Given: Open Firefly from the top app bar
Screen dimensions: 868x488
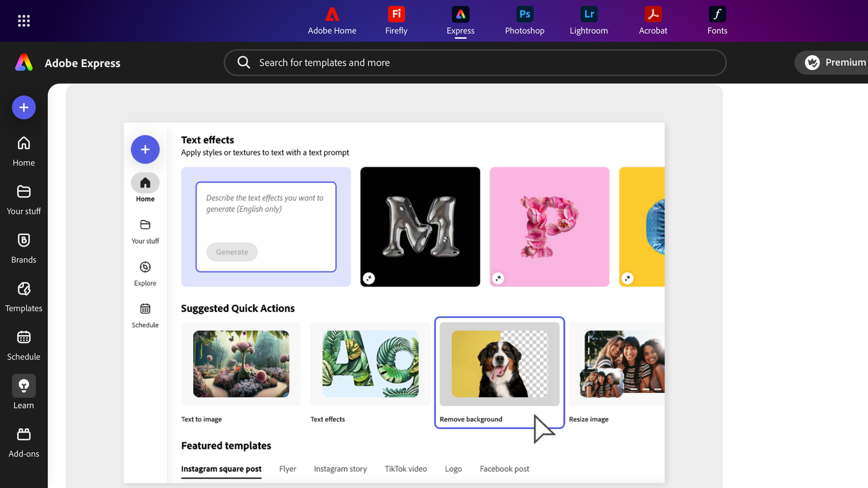Looking at the screenshot, I should (396, 21).
